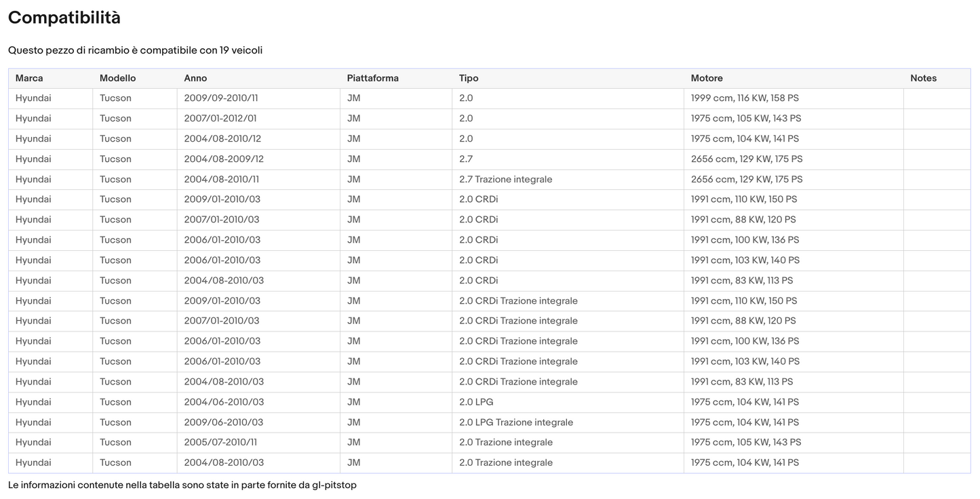Image resolution: width=980 pixels, height=499 pixels.
Task: Click the Compatibilità section heading
Action: coord(64,18)
